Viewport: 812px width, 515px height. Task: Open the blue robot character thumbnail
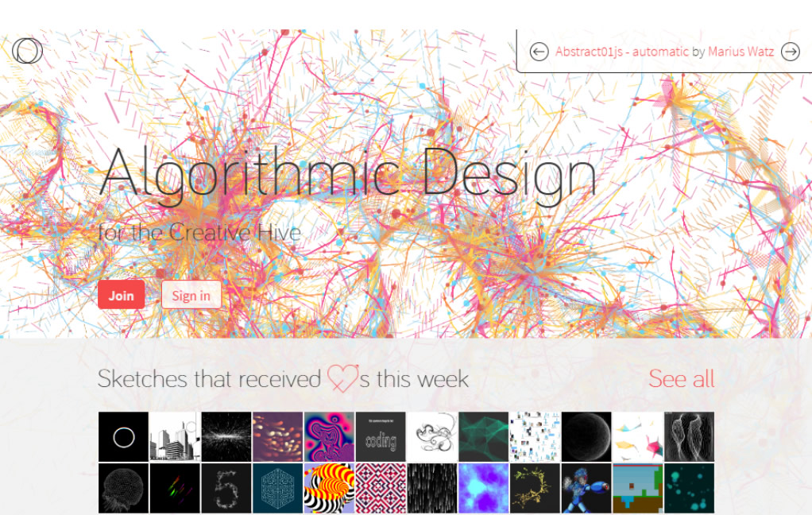(586, 488)
